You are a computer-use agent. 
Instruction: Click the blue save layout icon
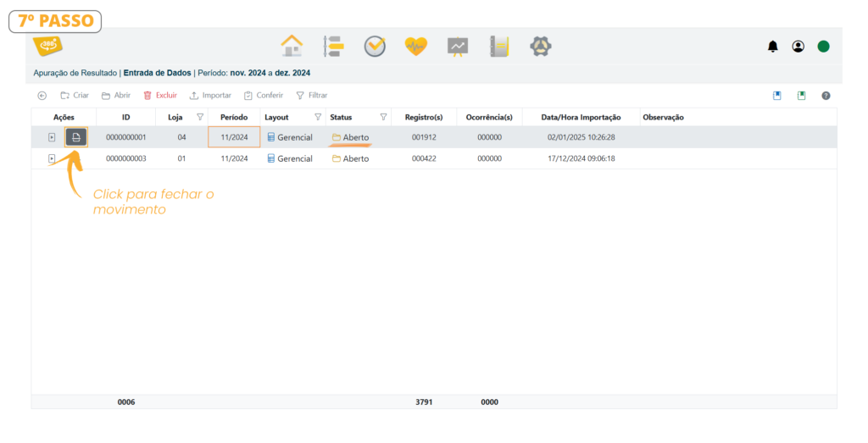point(777,96)
